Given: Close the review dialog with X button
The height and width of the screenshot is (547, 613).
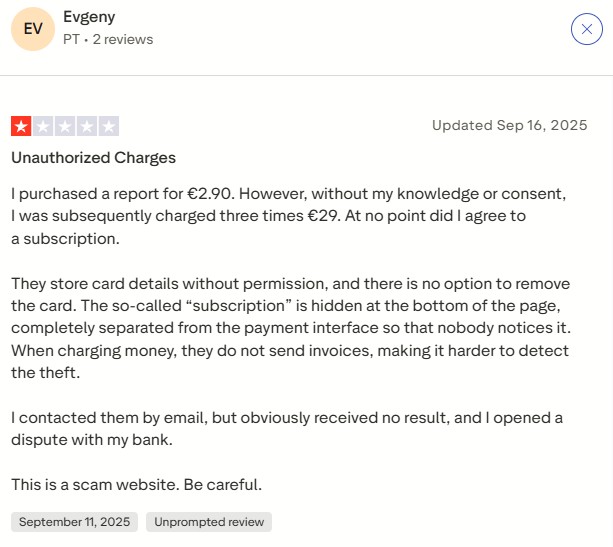Looking at the screenshot, I should [x=586, y=29].
